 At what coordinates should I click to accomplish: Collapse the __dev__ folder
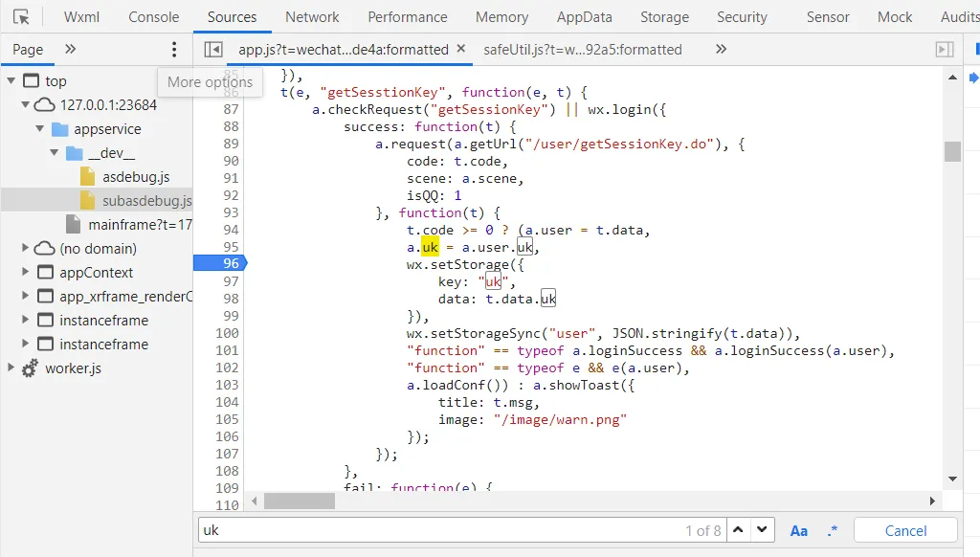coord(54,152)
